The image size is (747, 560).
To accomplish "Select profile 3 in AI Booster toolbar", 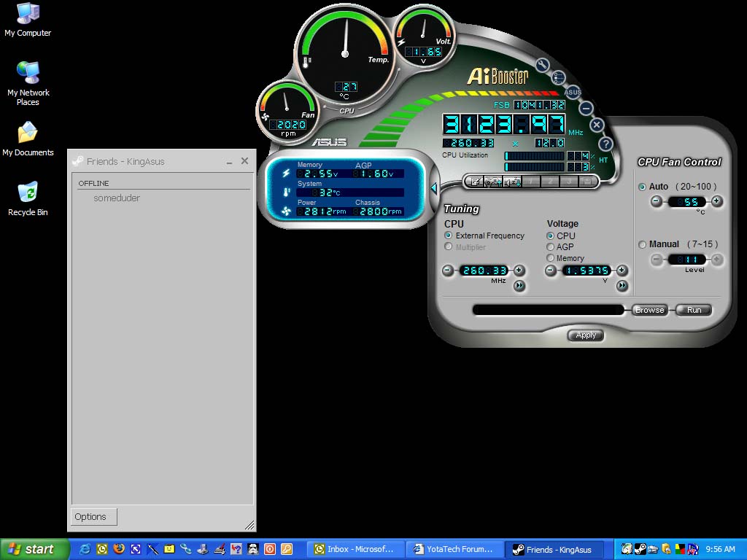I will click(x=568, y=182).
